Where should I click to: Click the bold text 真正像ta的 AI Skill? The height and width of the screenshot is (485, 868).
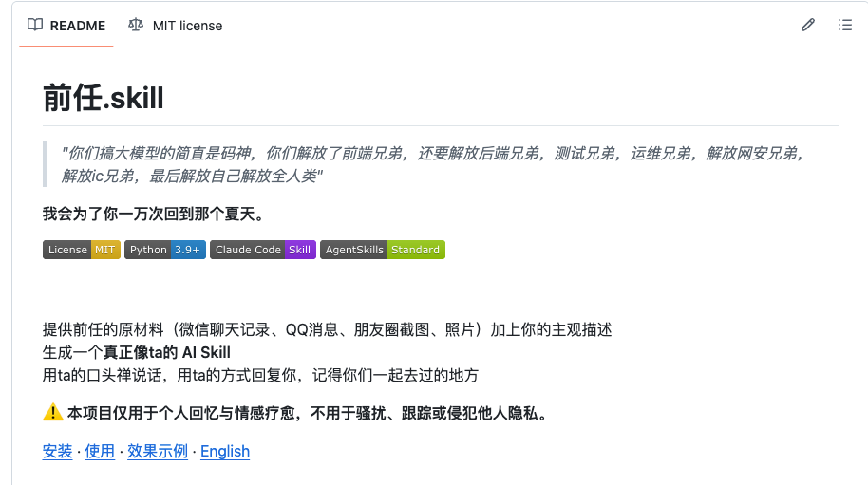pos(166,352)
